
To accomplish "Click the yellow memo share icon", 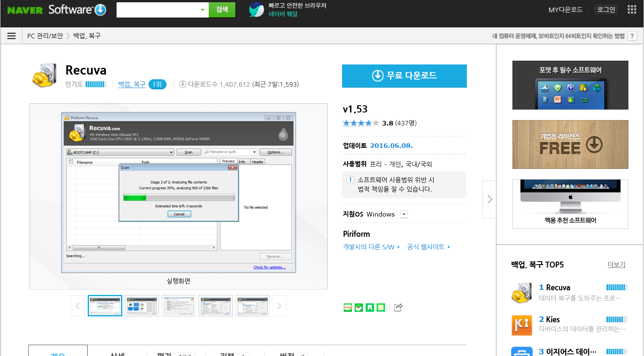I will (381, 308).
